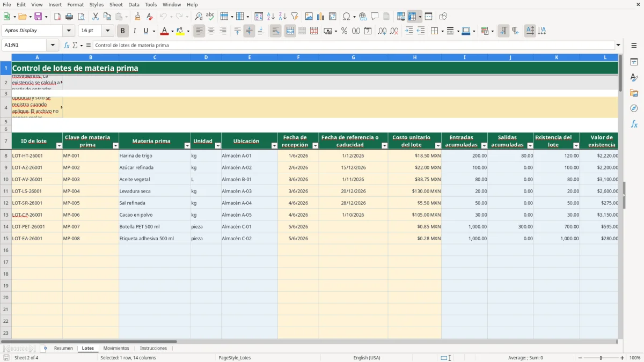Open the Font Name dropdown
The image size is (644, 362).
[x=70, y=31]
